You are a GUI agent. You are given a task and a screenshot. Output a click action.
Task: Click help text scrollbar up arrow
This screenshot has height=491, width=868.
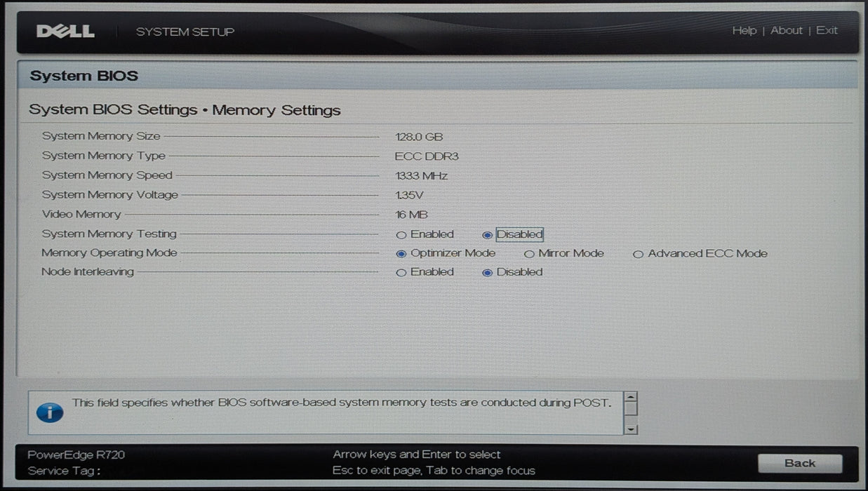631,396
